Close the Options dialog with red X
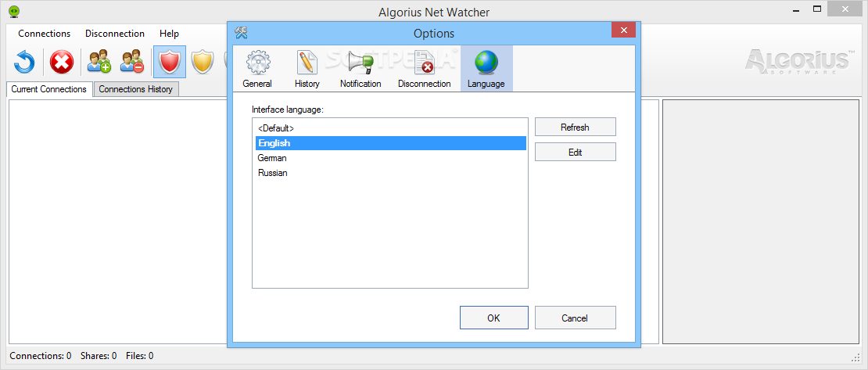Screen dimensions: 868x370 tap(623, 30)
